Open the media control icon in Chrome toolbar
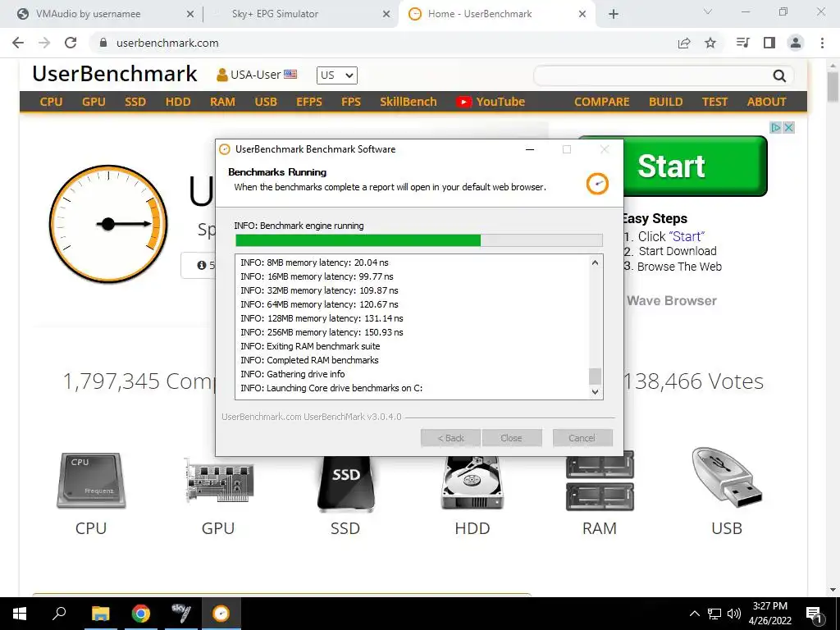 pyautogui.click(x=742, y=43)
